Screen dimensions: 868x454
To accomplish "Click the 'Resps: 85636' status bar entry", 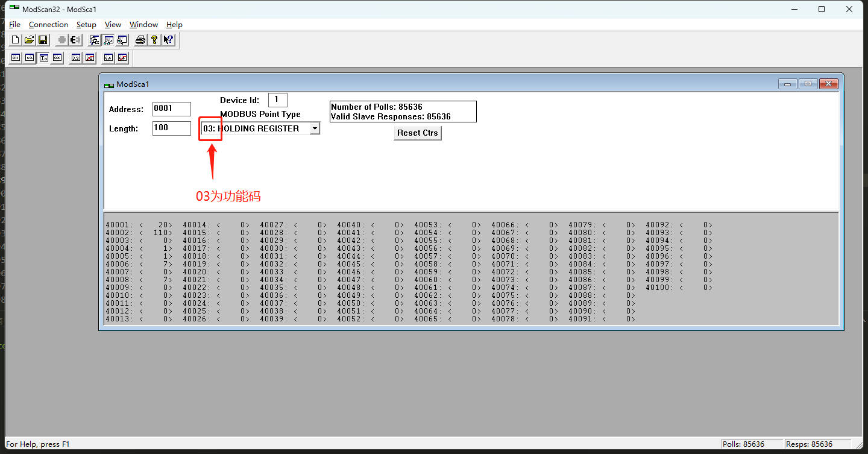I will 818,444.
